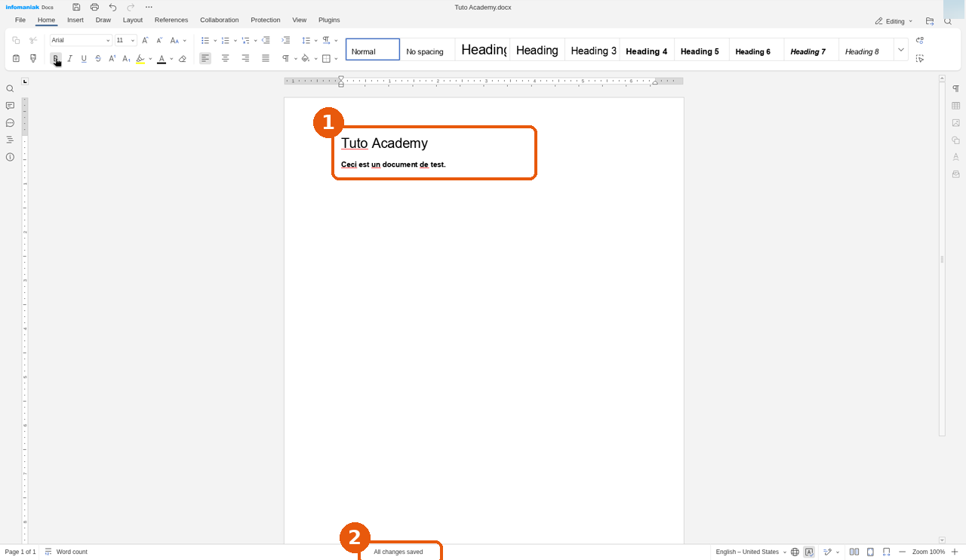Toggle Underline formatting
This screenshot has width=966, height=560.
pos(84,58)
